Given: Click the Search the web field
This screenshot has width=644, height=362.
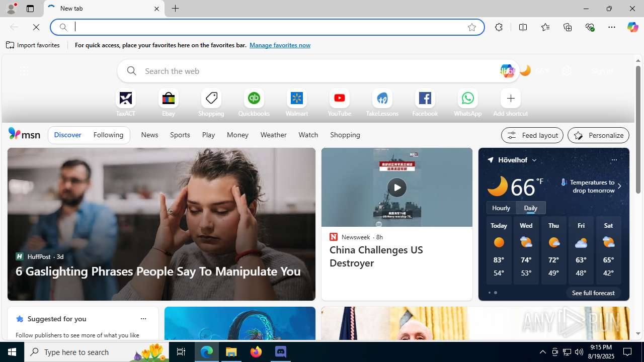Looking at the screenshot, I should pyautogui.click(x=318, y=71).
